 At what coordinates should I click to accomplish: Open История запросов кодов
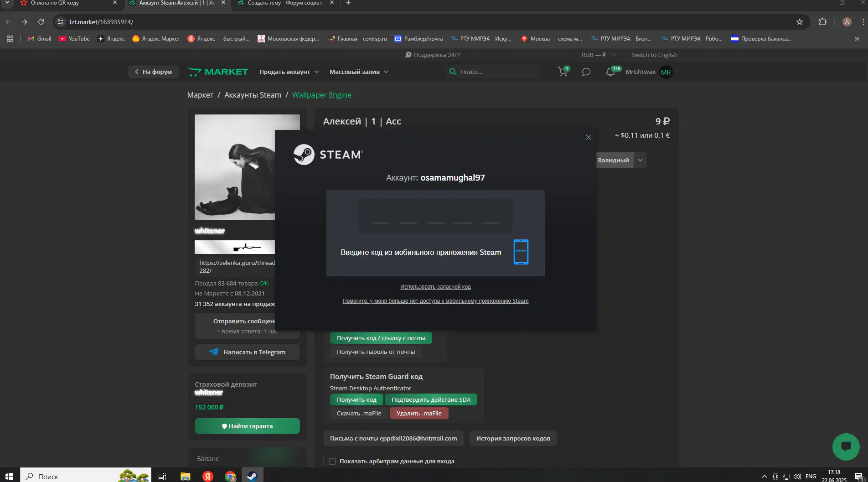[513, 438]
